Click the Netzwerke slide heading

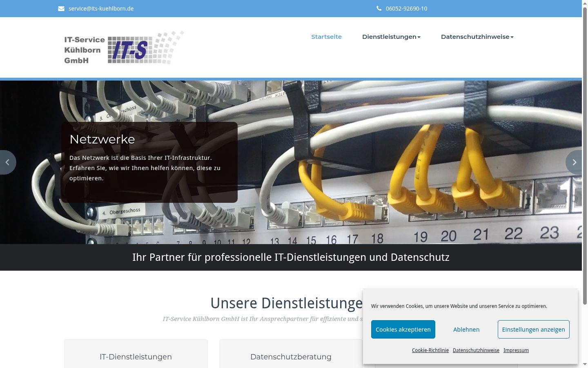pos(102,139)
